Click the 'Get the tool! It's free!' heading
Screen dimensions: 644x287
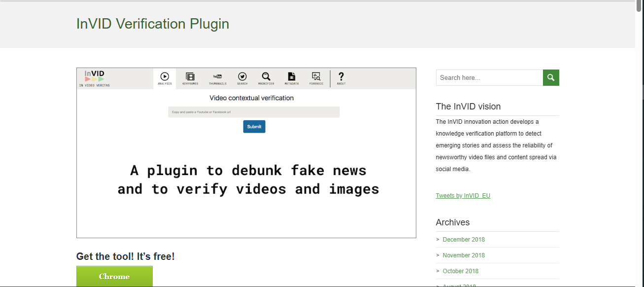click(126, 256)
